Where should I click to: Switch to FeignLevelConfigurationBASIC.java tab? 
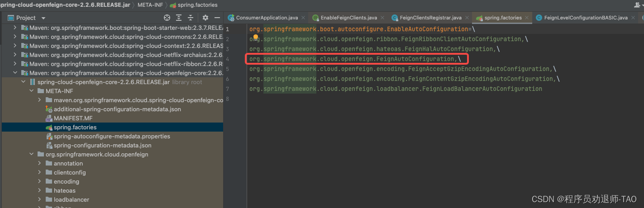pos(586,18)
